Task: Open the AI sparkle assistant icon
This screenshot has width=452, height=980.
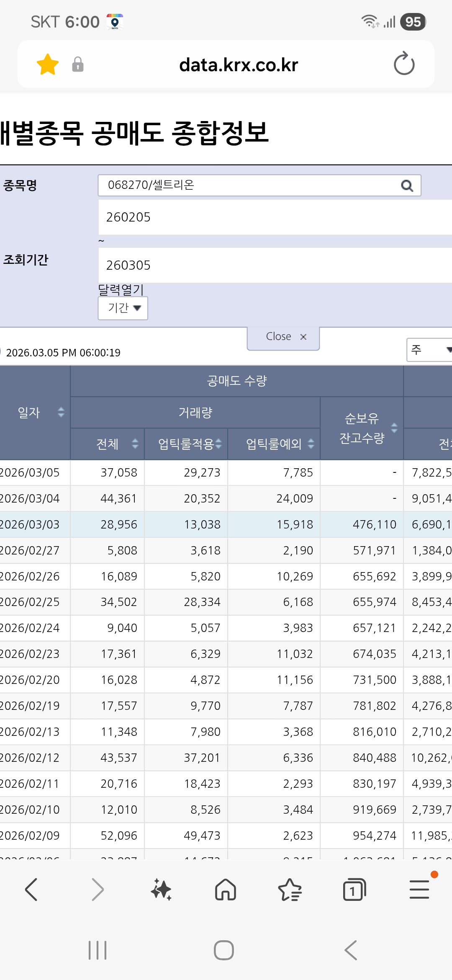Action: coord(161,890)
